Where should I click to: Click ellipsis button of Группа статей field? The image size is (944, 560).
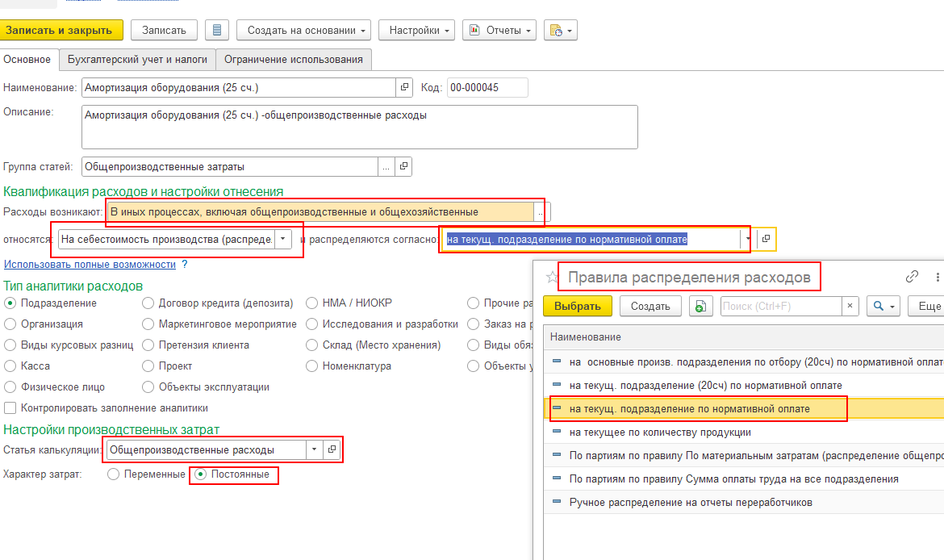coord(386,167)
